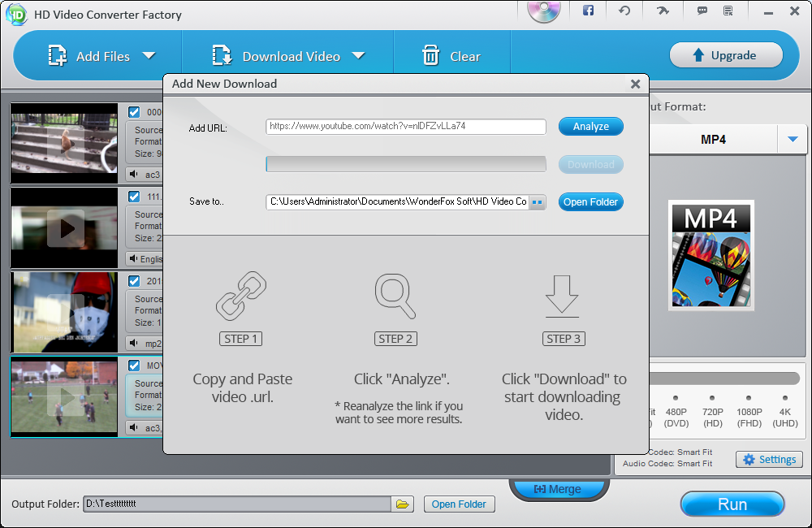
Task: Click the Step 3 download arrow icon
Action: [x=562, y=296]
